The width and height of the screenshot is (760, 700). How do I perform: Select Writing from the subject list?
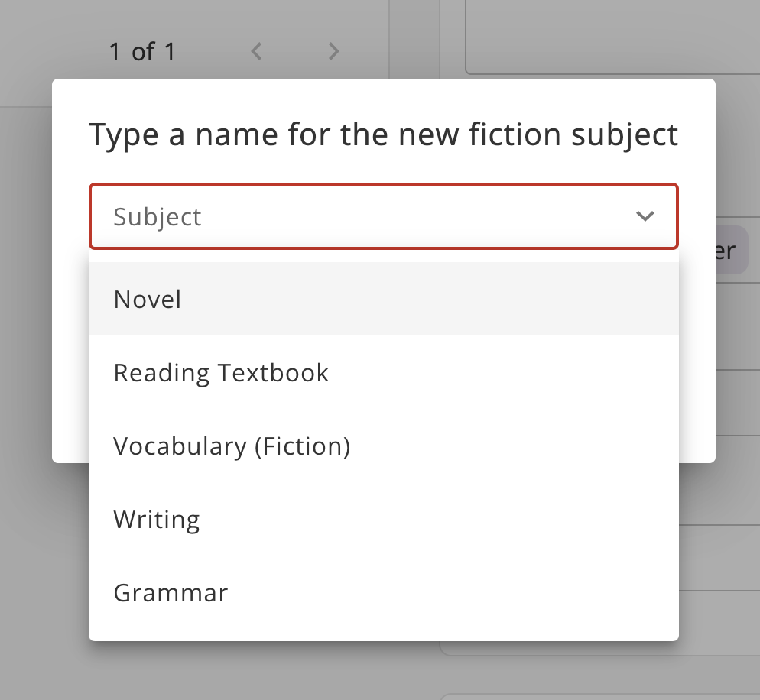[x=157, y=520]
